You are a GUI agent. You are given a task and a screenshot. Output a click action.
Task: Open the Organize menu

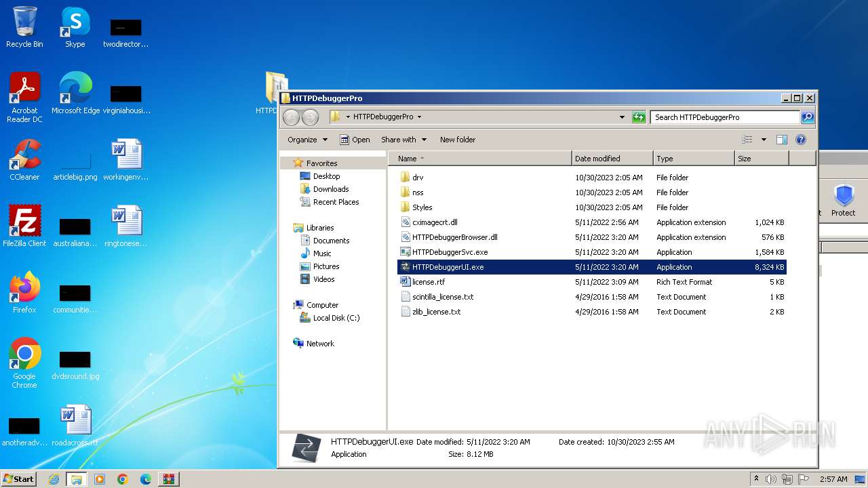[x=307, y=140]
